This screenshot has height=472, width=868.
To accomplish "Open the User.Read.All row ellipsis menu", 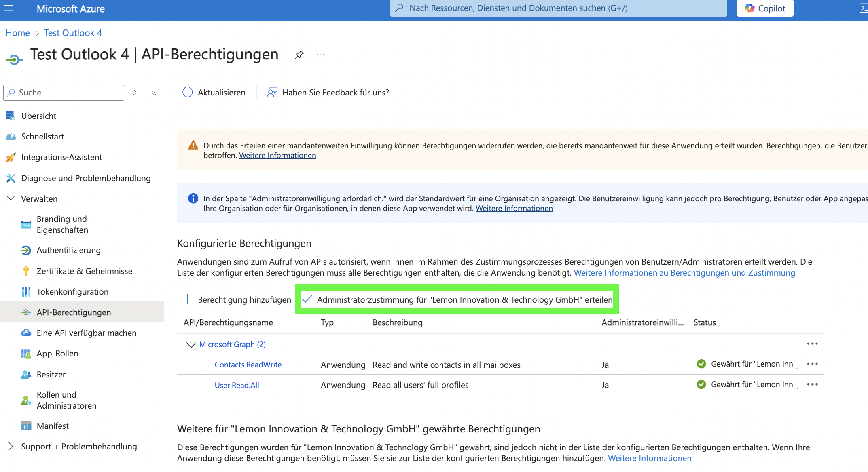I will click(812, 385).
